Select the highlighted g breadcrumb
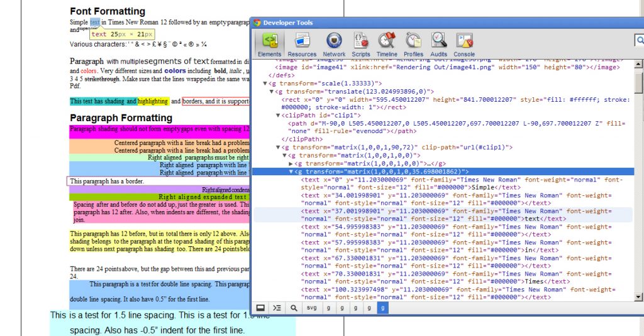644x336 pixels. (x=382, y=308)
